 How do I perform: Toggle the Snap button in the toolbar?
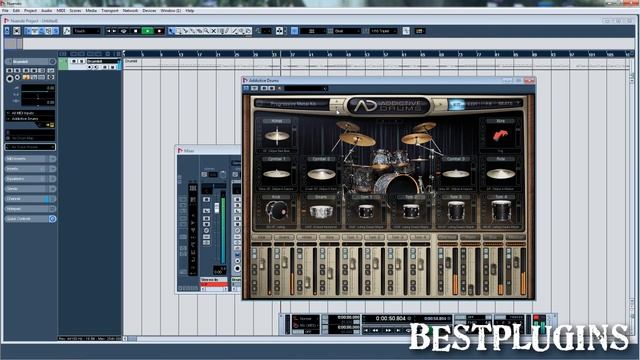294,31
